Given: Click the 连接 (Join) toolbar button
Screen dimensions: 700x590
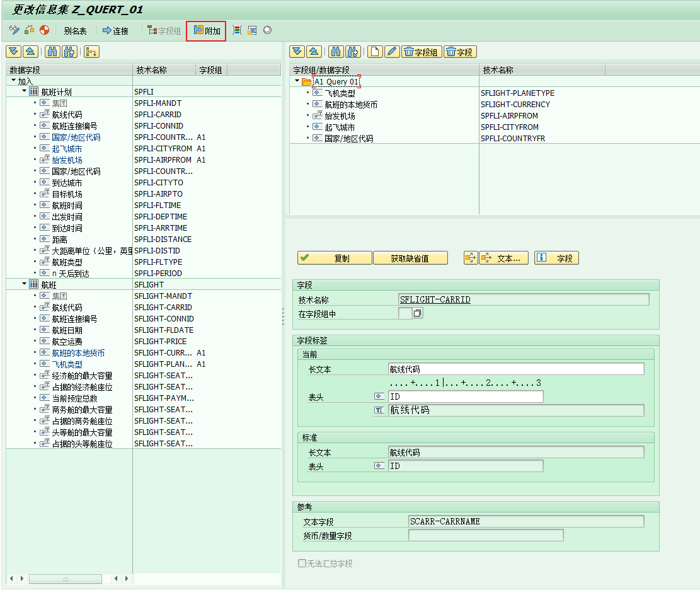Looking at the screenshot, I should point(115,31).
